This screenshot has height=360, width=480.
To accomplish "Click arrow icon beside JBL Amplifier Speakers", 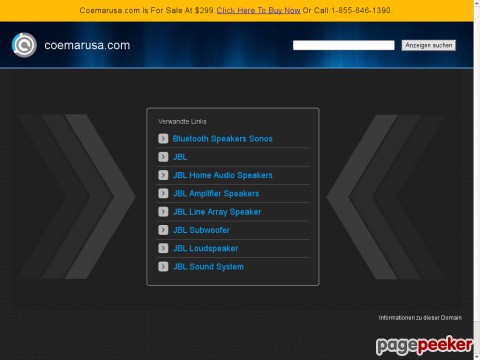I will click(x=163, y=193).
